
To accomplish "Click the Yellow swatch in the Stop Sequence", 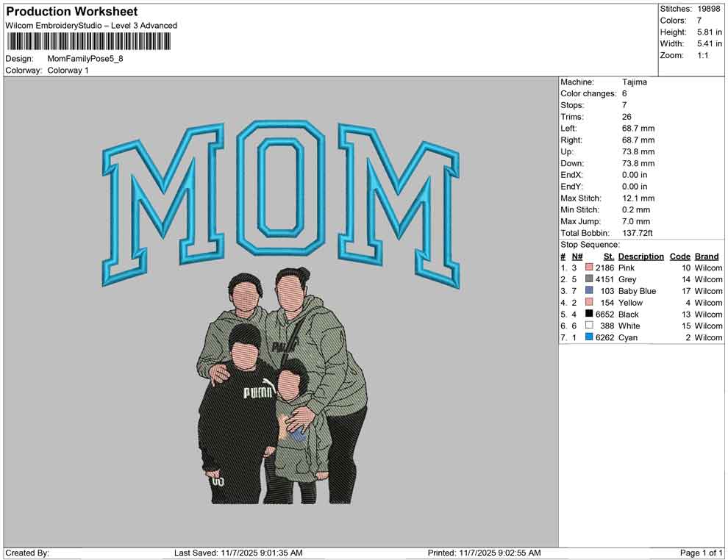I will pos(588,302).
